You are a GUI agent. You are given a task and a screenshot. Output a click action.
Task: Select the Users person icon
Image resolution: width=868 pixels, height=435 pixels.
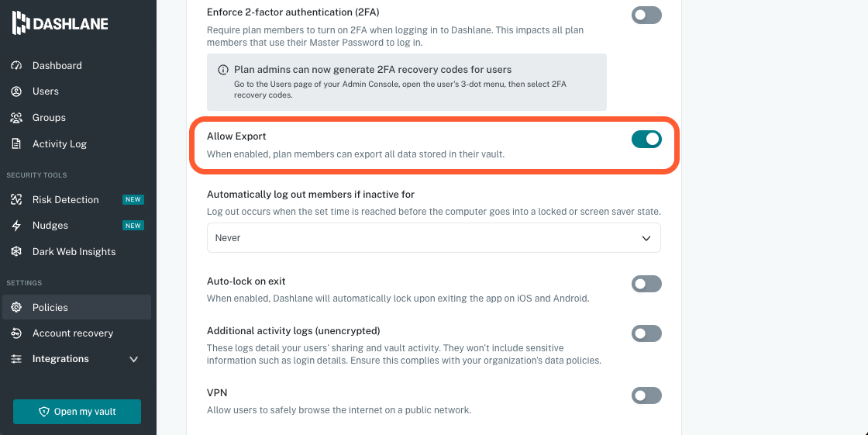tap(16, 91)
